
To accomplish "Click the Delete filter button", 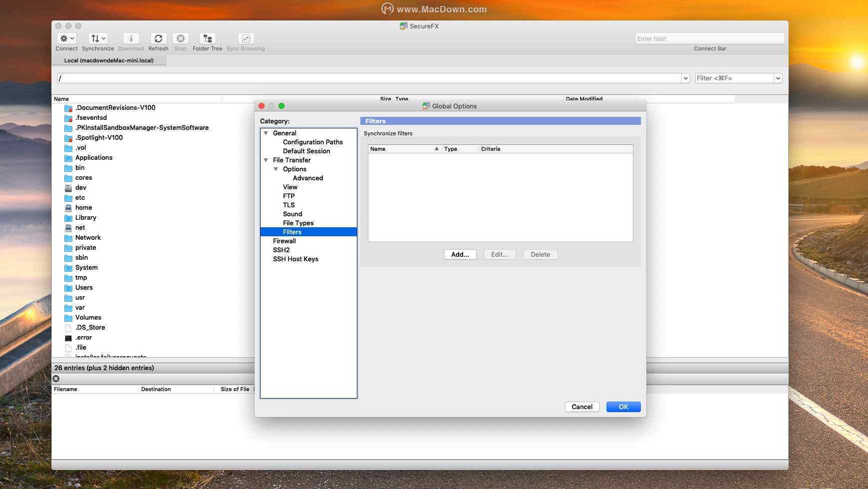I will tap(540, 254).
